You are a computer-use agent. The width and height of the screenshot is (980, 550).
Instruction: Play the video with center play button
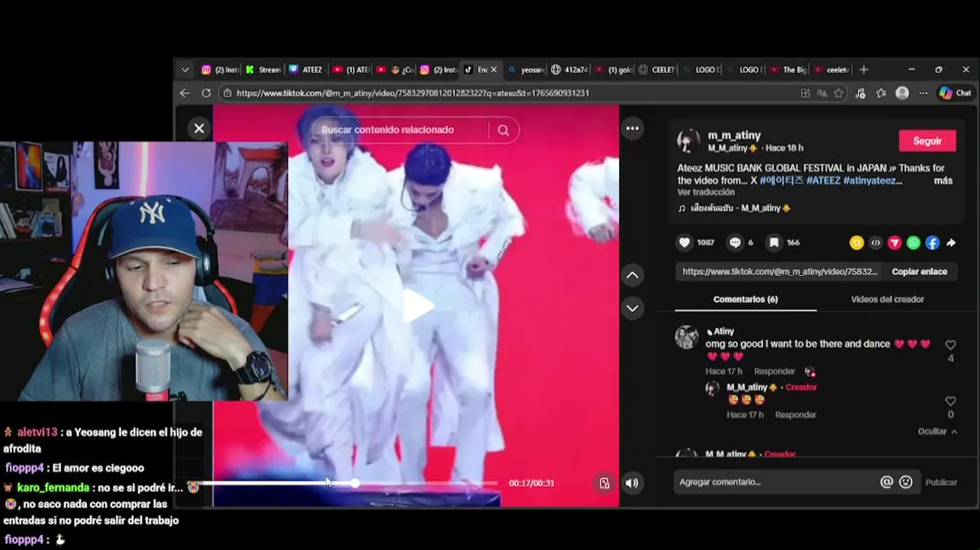coord(417,306)
